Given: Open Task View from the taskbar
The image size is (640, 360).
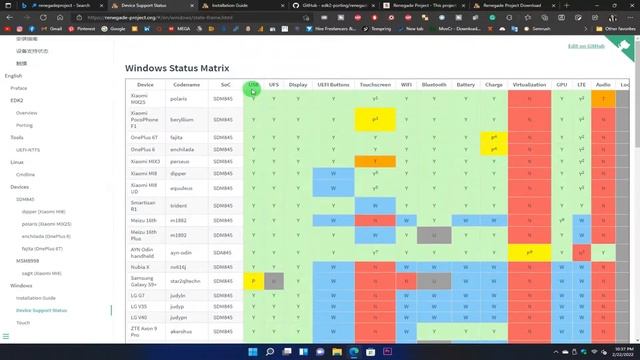Looking at the screenshot, I should pyautogui.click(x=287, y=352).
